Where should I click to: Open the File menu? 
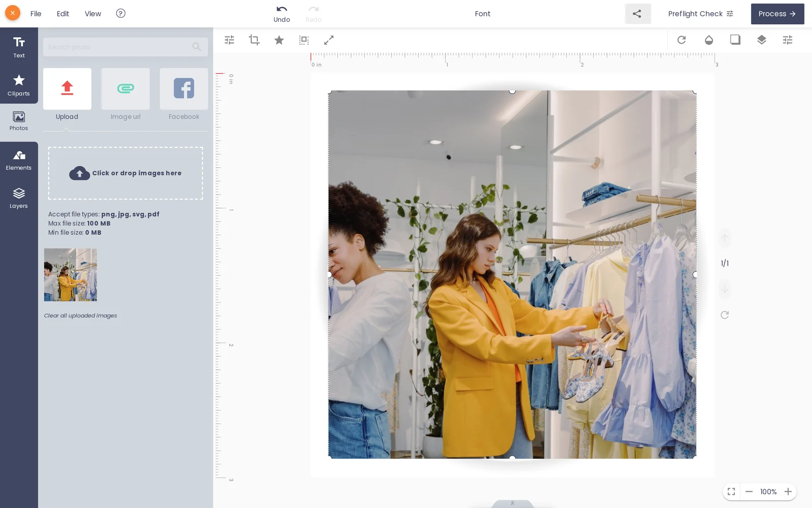click(36, 14)
